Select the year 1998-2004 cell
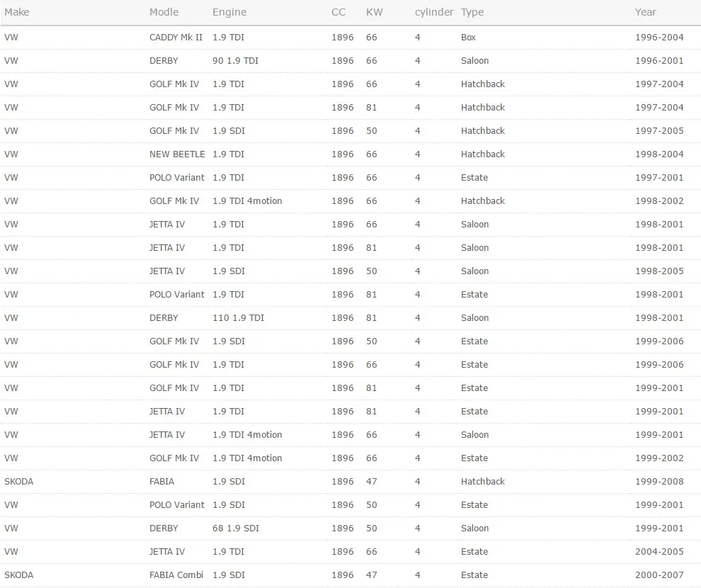The width and height of the screenshot is (701, 588). point(659,154)
